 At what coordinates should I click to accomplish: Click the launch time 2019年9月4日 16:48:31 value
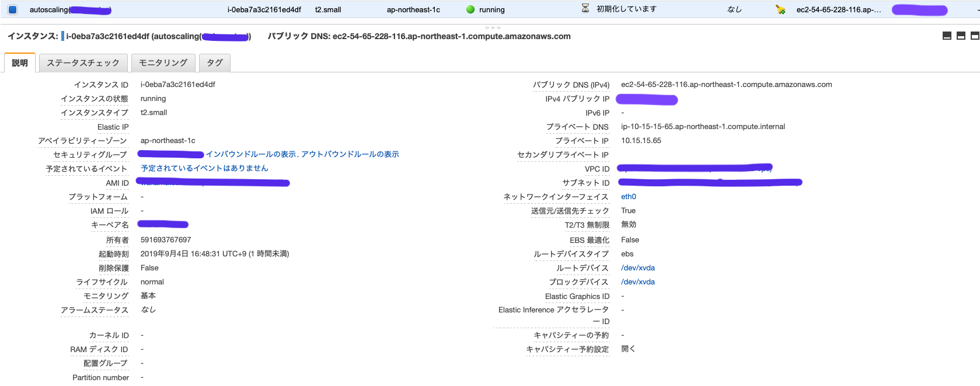tap(215, 254)
